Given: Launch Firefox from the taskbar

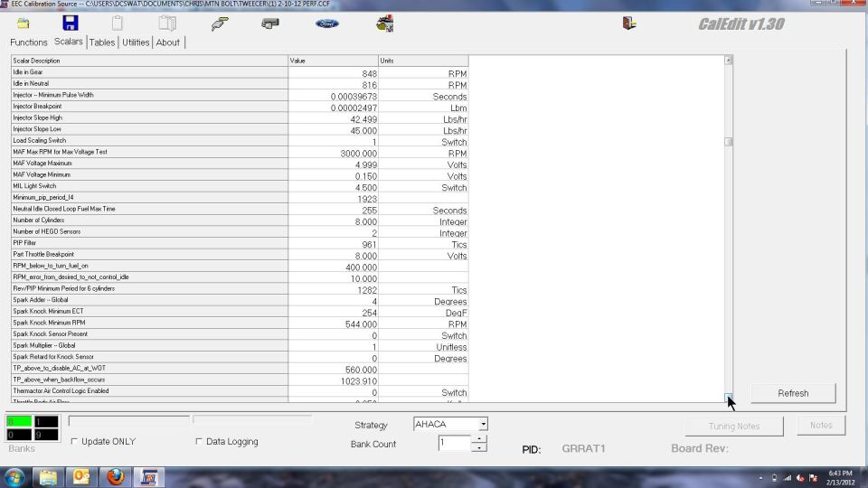Looking at the screenshot, I should pos(115,477).
